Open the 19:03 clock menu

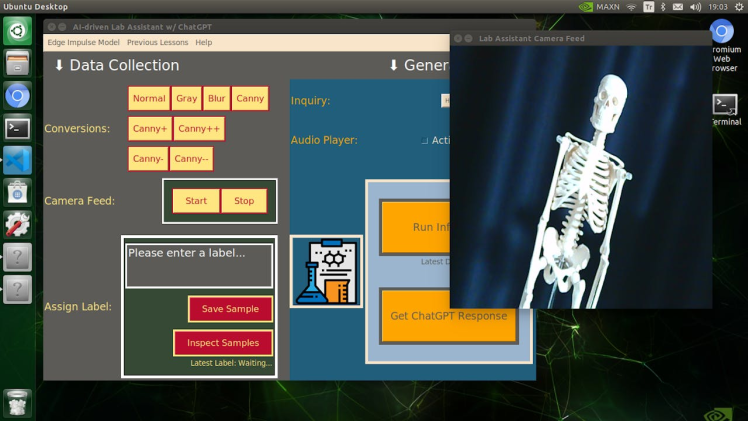tap(718, 7)
